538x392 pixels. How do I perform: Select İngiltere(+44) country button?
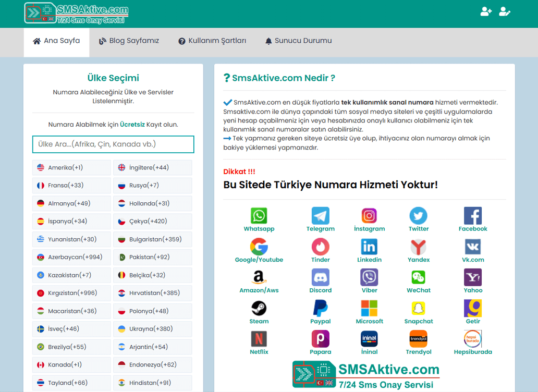(152, 168)
